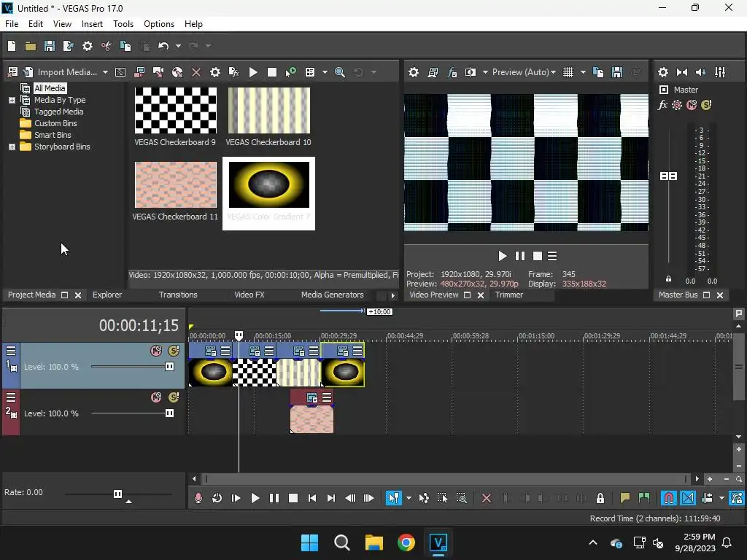
Task: Save preview snapshot to file icon
Action: [x=617, y=72]
